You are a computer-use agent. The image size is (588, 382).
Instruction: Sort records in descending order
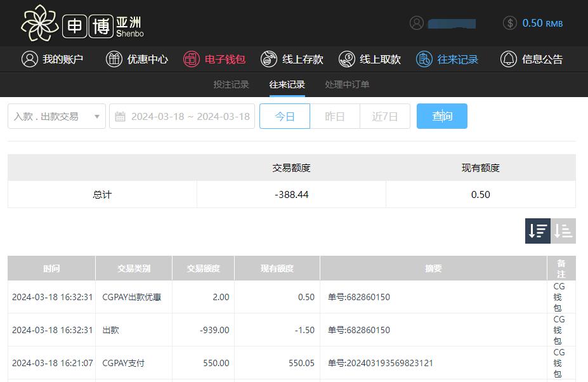tap(537, 231)
